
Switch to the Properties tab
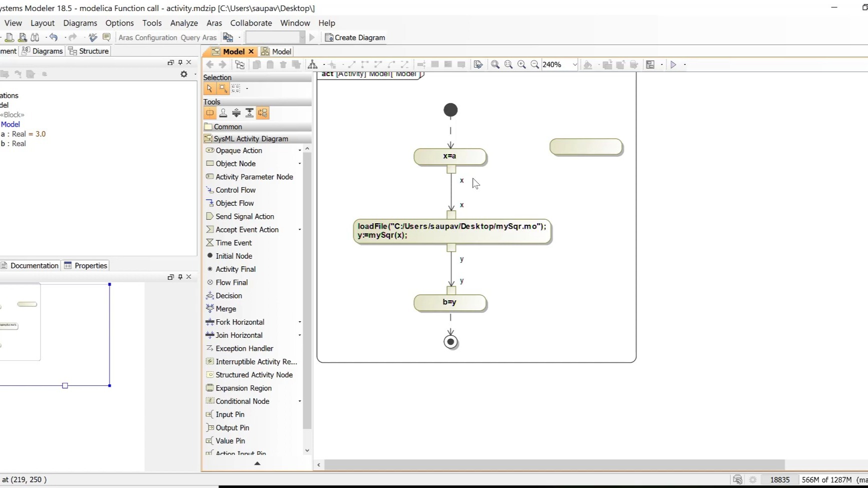(x=85, y=266)
